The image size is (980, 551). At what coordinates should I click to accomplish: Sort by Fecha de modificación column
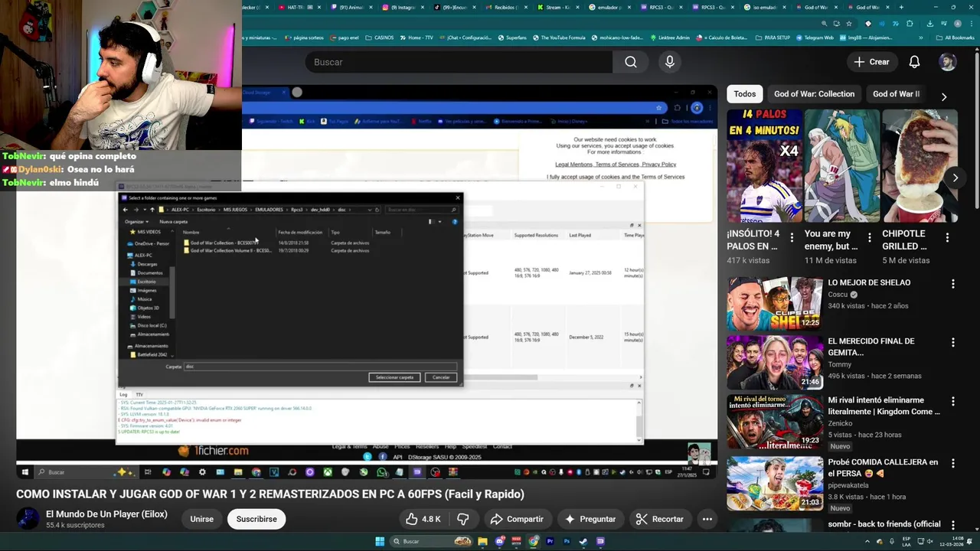[x=300, y=232]
